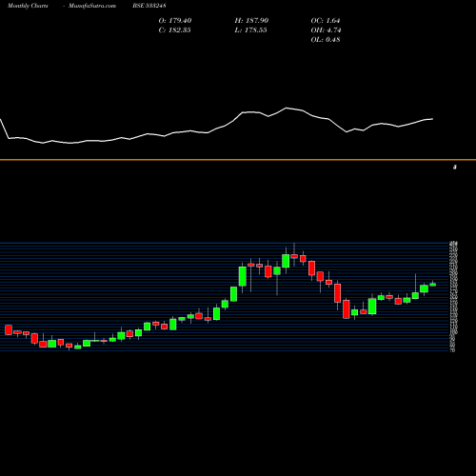Click the OH: 4.74 value

click(x=326, y=30)
